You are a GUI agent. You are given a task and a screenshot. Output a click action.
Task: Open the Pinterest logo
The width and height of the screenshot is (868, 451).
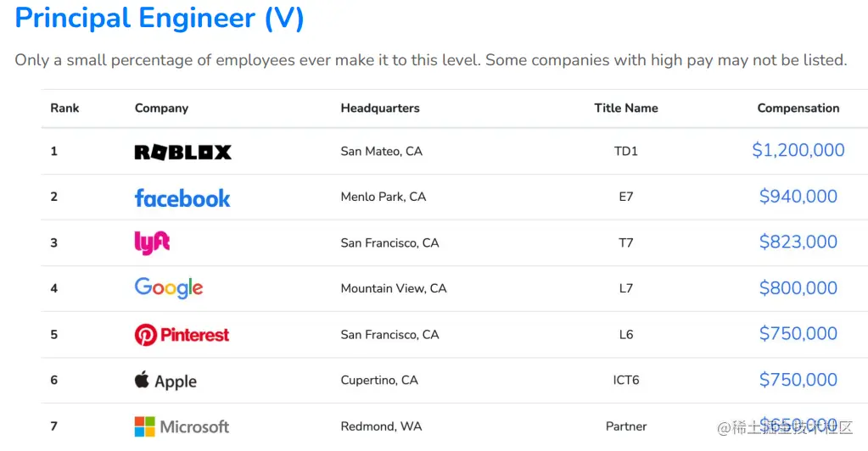[182, 335]
